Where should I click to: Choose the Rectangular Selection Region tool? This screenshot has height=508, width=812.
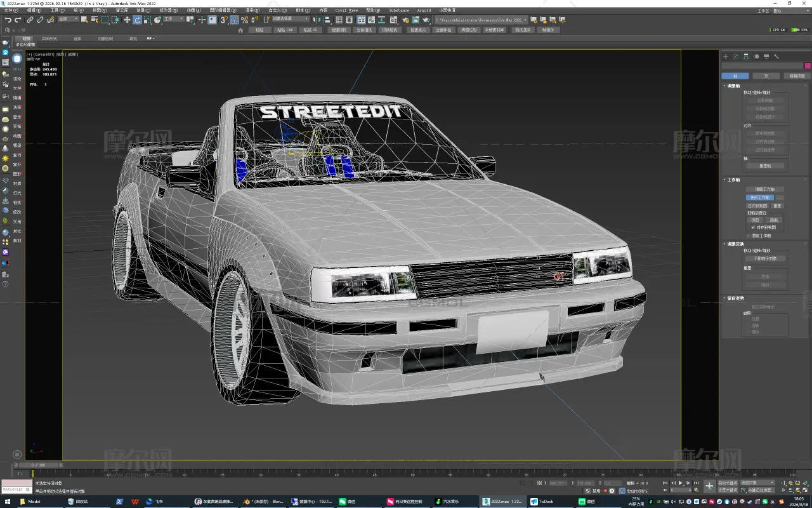[x=105, y=20]
